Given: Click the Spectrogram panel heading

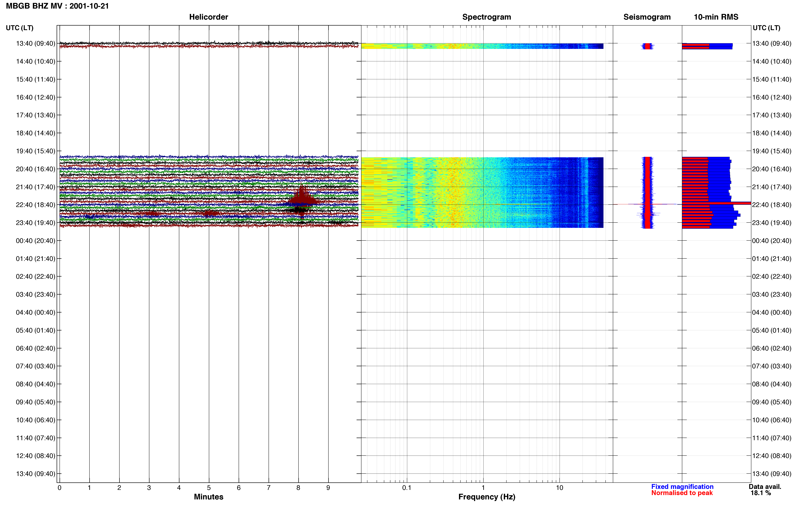Looking at the screenshot, I should (487, 17).
